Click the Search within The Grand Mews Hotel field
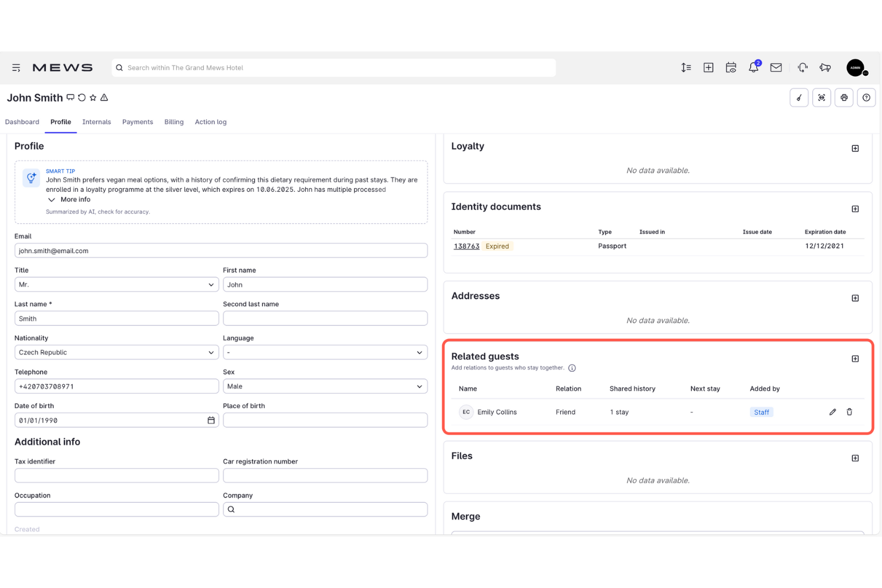 coord(333,67)
